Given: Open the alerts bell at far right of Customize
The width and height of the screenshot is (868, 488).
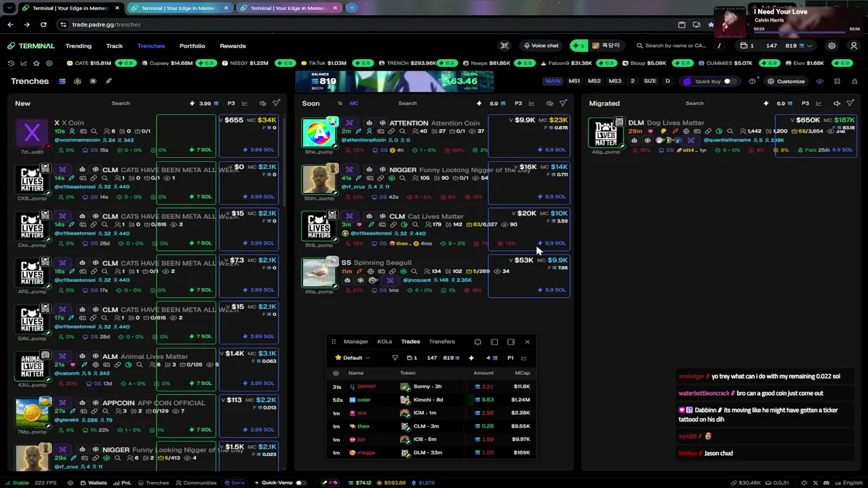Looking at the screenshot, I should pyautogui.click(x=854, y=81).
